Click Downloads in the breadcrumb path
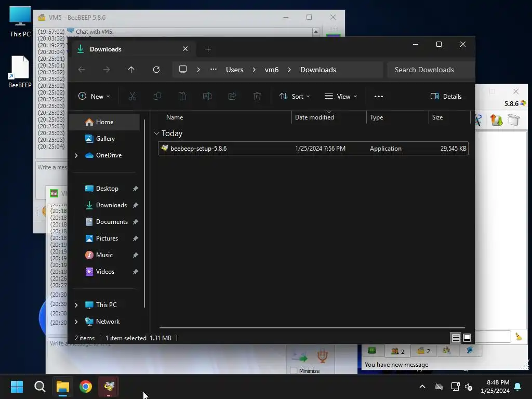This screenshot has width=532, height=399. click(318, 70)
